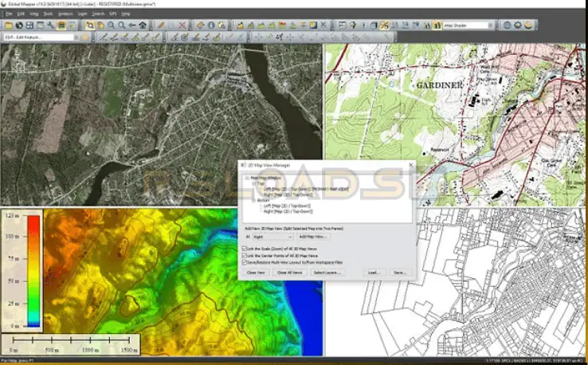588x365 pixels.
Task: Click the Close View button
Action: tap(256, 273)
